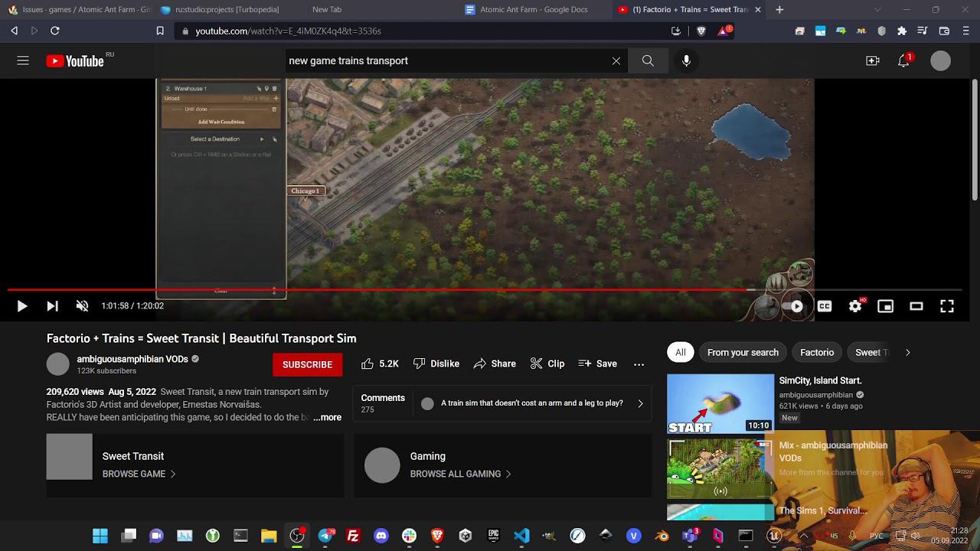The width and height of the screenshot is (980, 551).
Task: Open the three-dot more actions menu
Action: (639, 364)
